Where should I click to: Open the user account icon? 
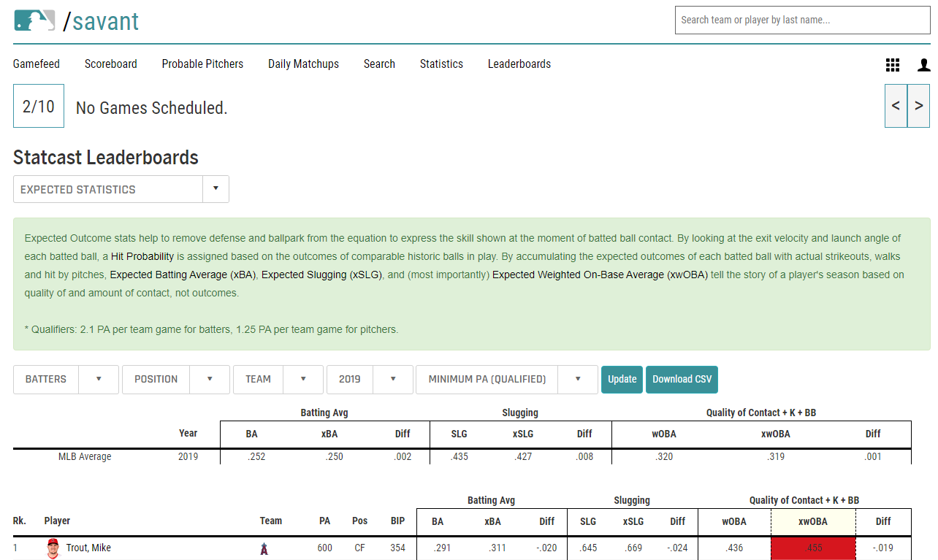pyautogui.click(x=924, y=65)
